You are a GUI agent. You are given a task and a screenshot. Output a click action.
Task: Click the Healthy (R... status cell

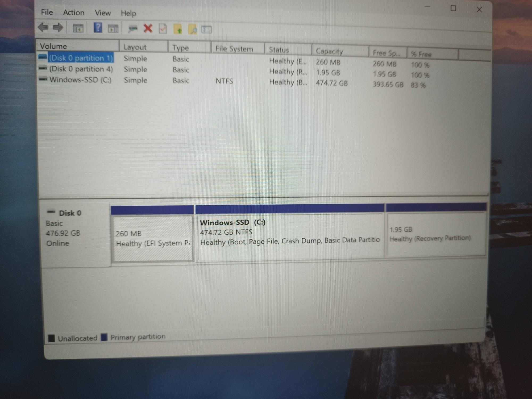288,72
